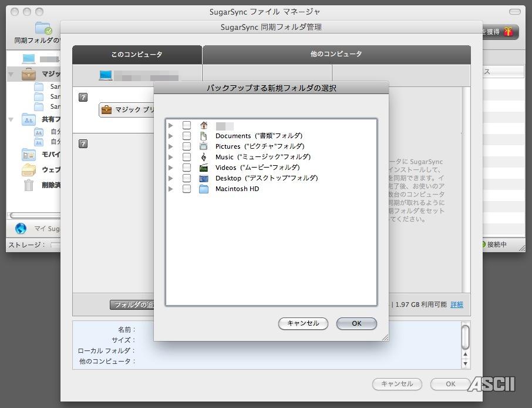Click the Videos clapperboard icon
Screen dimensions: 532x408
204,168
